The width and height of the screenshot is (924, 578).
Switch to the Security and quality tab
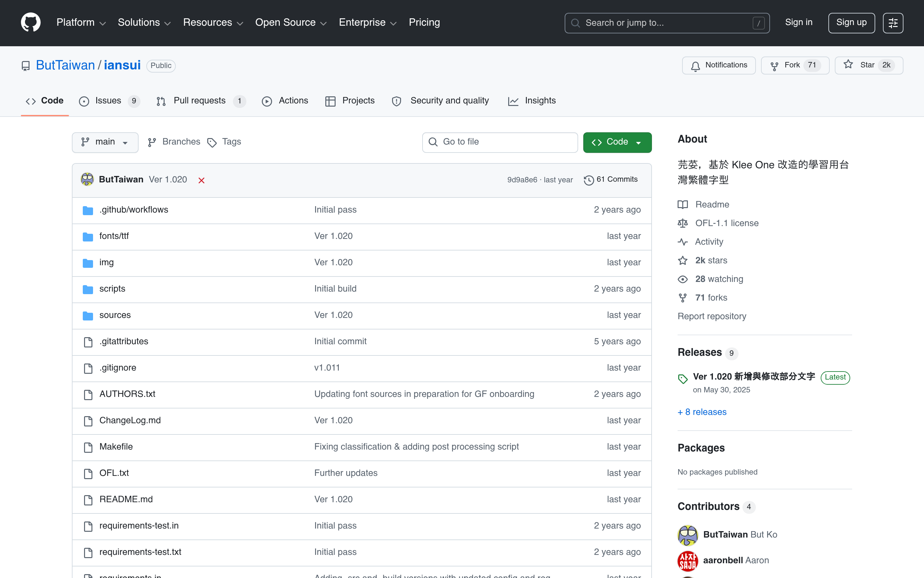point(440,101)
